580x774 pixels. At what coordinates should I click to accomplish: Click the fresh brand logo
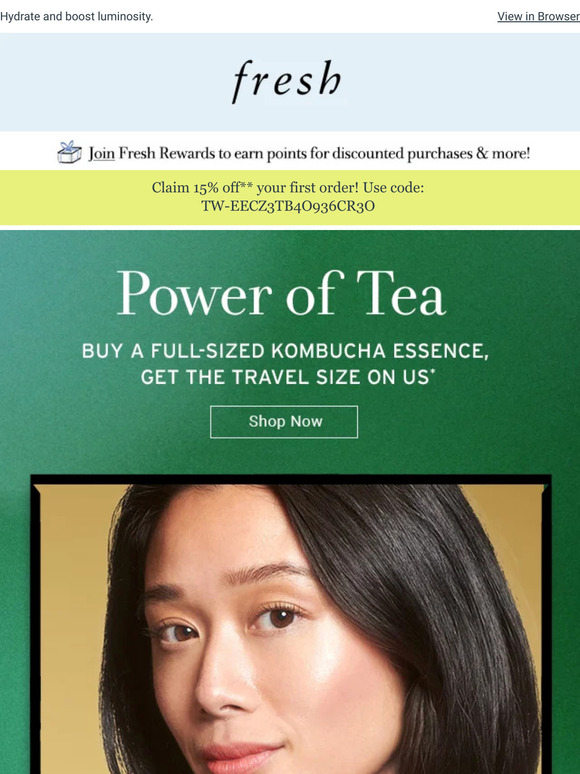[287, 82]
